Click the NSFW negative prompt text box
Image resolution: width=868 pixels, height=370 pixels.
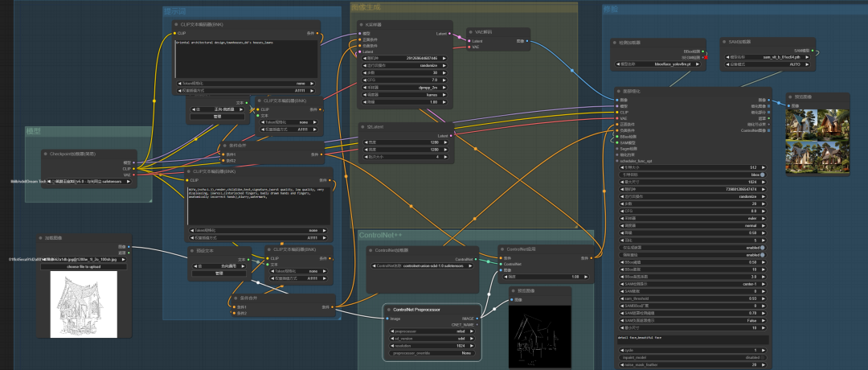click(x=258, y=205)
